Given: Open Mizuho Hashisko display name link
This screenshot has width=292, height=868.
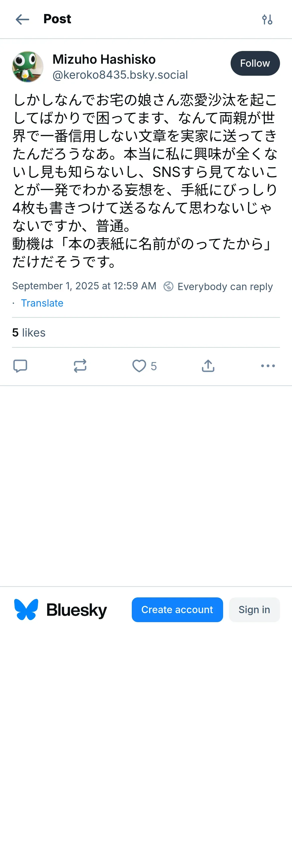Looking at the screenshot, I should (104, 59).
